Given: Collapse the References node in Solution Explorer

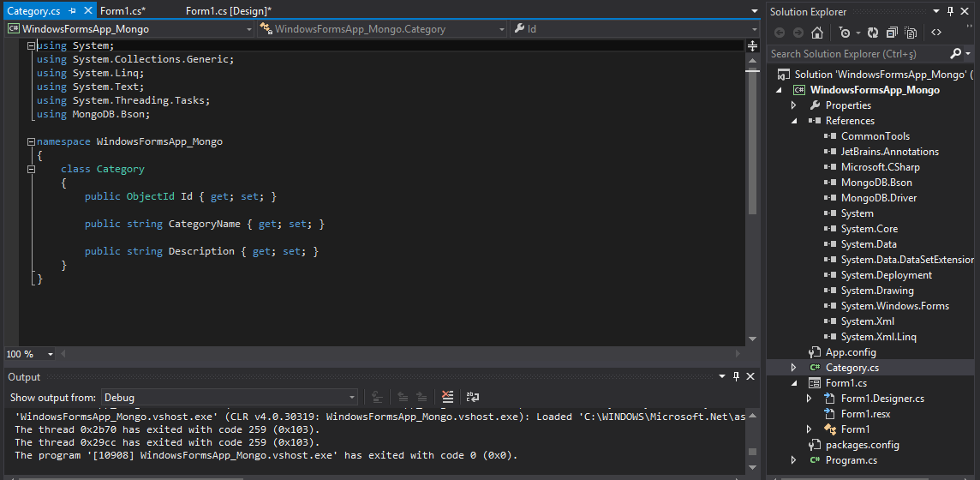Looking at the screenshot, I should [793, 121].
